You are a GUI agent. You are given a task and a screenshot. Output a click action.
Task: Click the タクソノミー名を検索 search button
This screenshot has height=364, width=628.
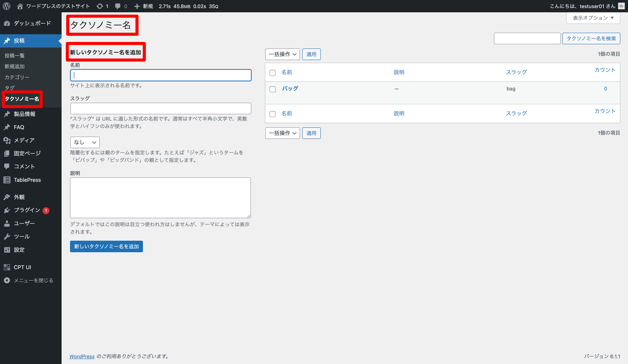[591, 38]
